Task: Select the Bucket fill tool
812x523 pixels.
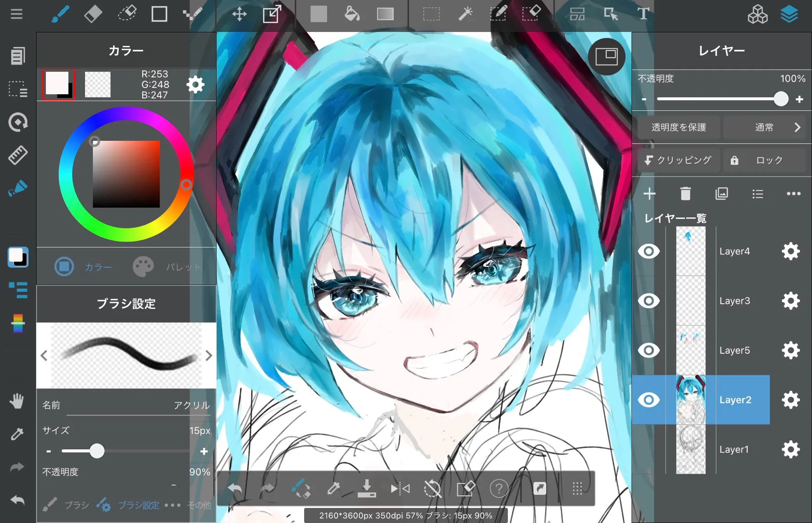Action: point(352,14)
